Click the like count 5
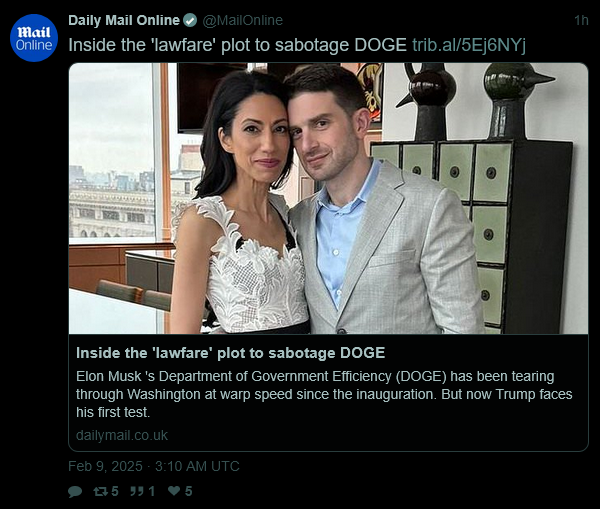This screenshot has width=600, height=509. [188, 491]
